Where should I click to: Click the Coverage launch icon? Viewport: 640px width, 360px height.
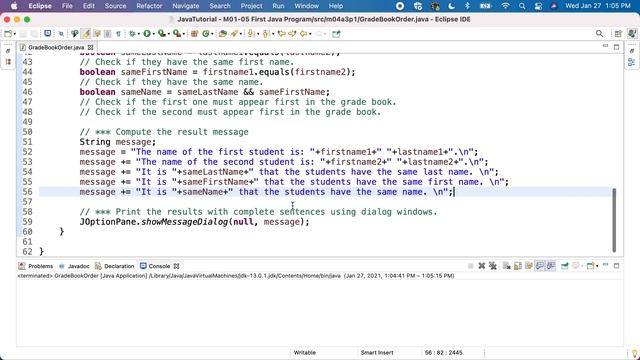[x=162, y=34]
